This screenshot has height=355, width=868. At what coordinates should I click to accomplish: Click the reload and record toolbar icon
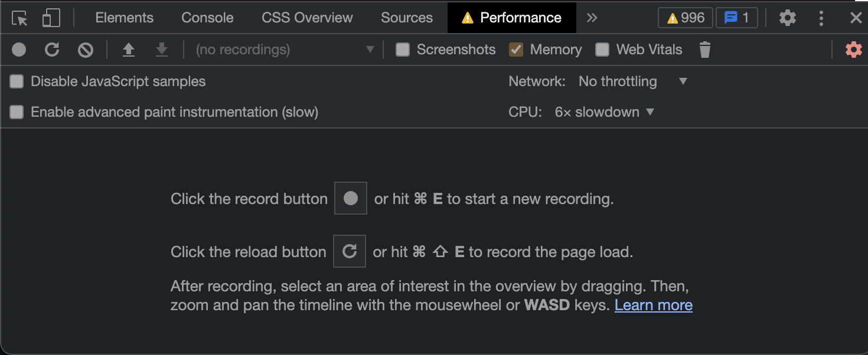(x=52, y=50)
